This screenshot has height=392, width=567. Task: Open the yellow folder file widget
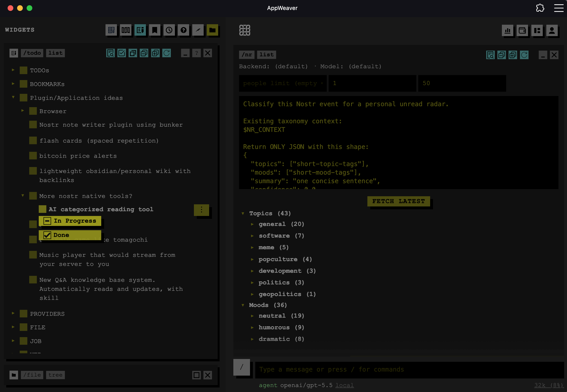tap(212, 30)
